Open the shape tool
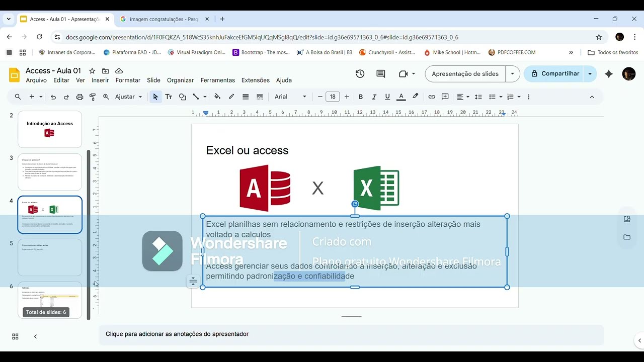Viewport: 644px width, 362px height. [x=182, y=97]
